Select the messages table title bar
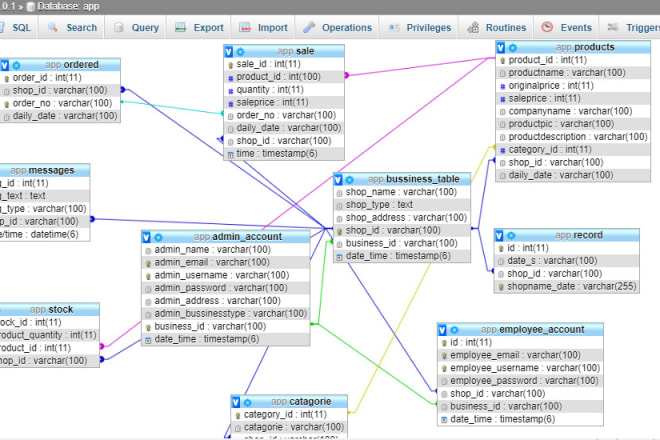Screen dimensions: 660x440 tap(44, 171)
